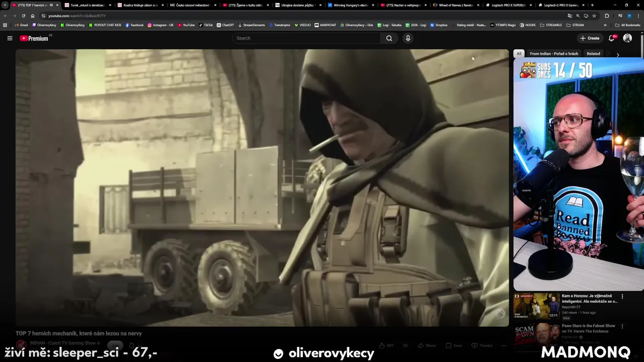Open a new browser tab
The image size is (644, 362).
[x=592, y=5]
